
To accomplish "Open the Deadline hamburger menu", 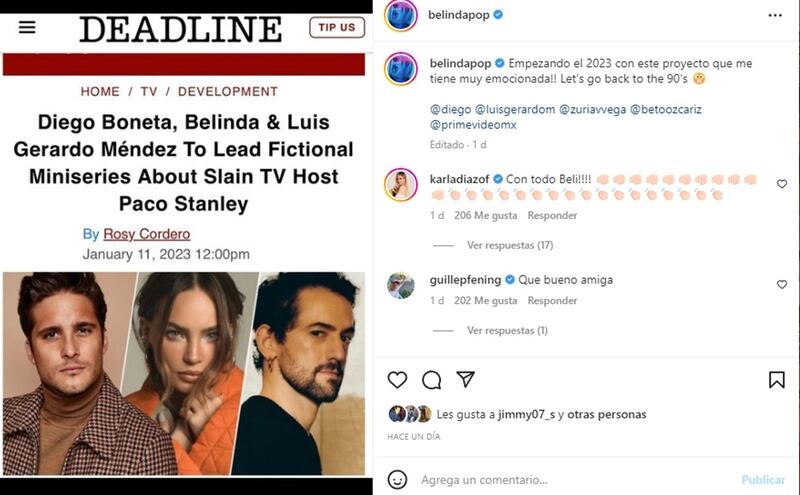I will (x=27, y=27).
